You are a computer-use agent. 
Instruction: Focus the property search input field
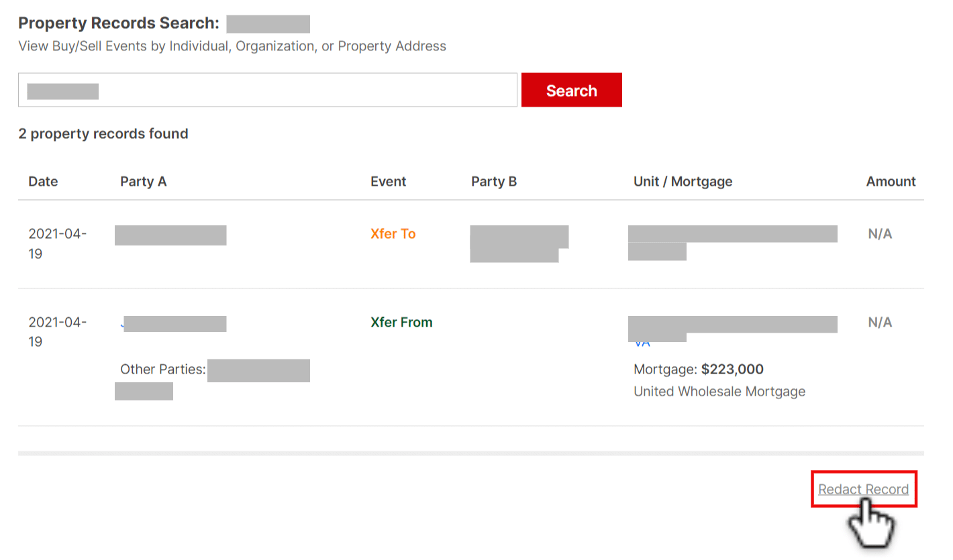(x=268, y=90)
